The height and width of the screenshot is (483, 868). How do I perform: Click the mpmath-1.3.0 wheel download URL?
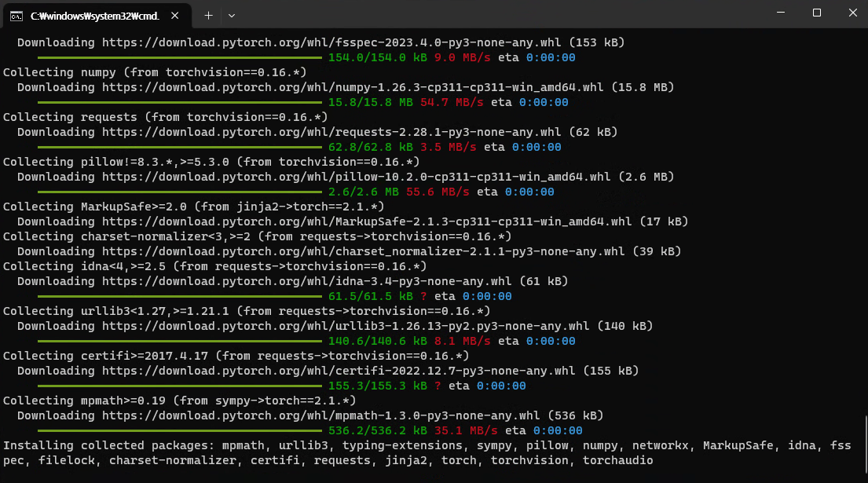tap(320, 416)
